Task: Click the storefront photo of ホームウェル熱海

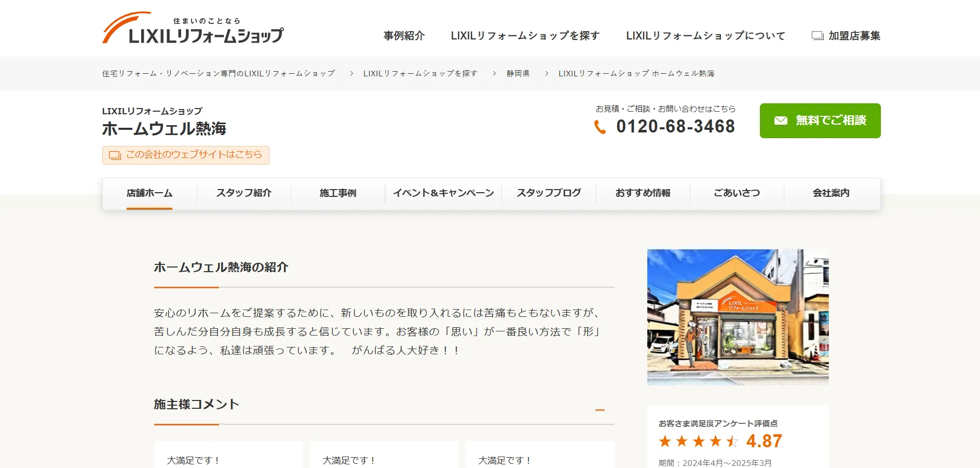Action: coord(738,317)
